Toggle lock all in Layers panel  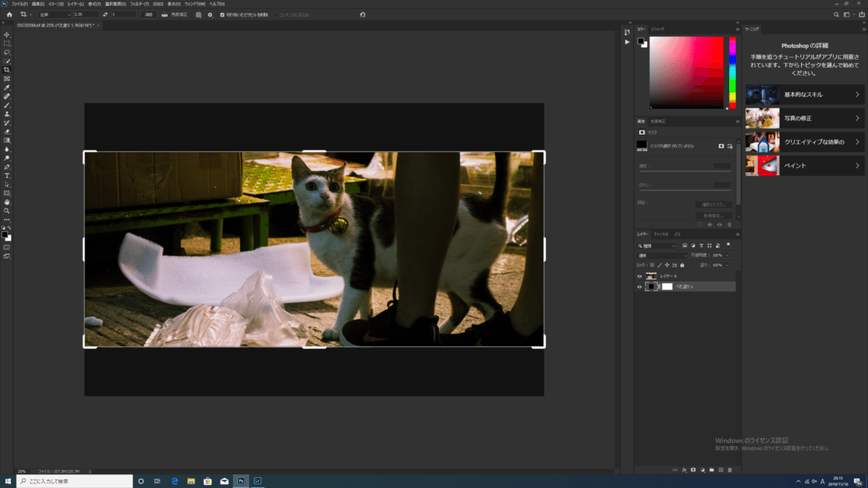[x=682, y=265]
